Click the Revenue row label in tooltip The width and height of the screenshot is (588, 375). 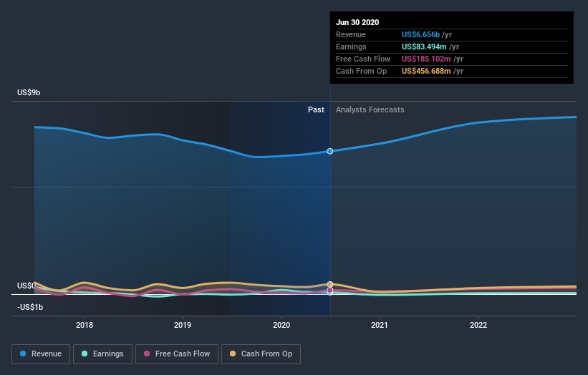pyautogui.click(x=351, y=34)
